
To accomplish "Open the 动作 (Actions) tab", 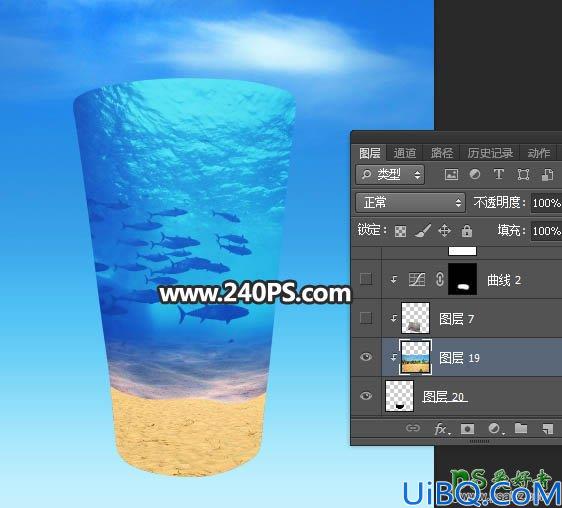I will click(539, 153).
